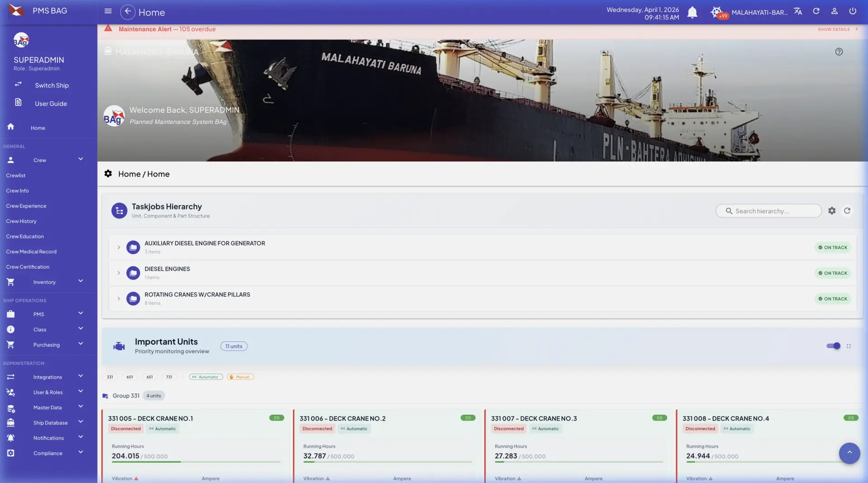Open Taskjobs Hierarchy settings gear
This screenshot has height=483, width=868.
832,211
